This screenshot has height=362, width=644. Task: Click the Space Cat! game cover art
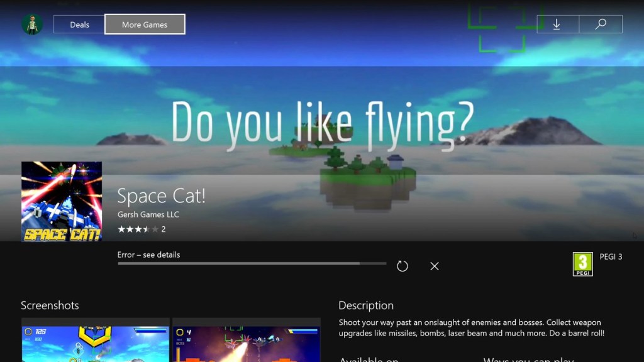[62, 202]
